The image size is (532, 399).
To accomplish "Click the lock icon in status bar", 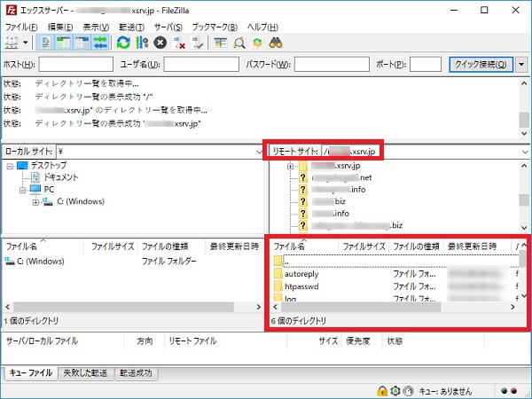I will click(382, 390).
